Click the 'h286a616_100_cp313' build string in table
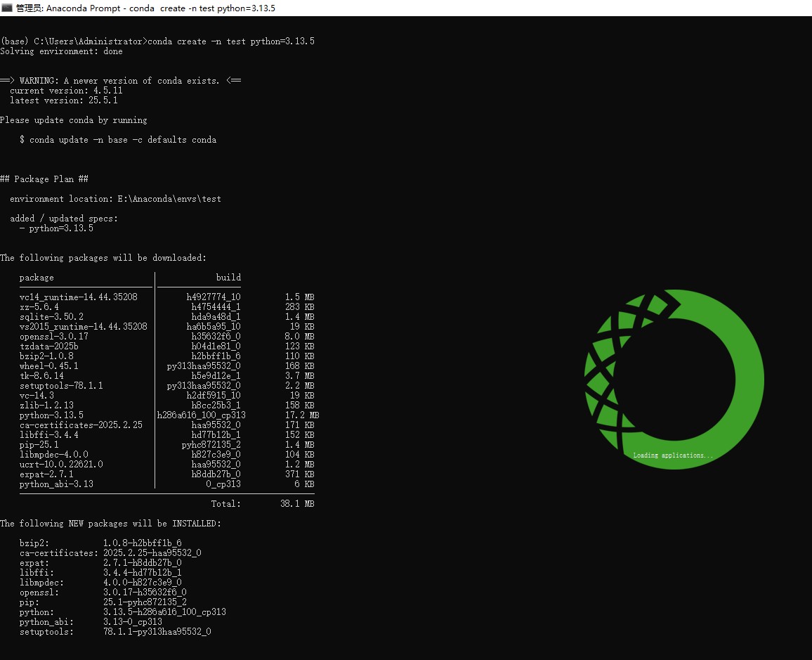 pyautogui.click(x=202, y=415)
